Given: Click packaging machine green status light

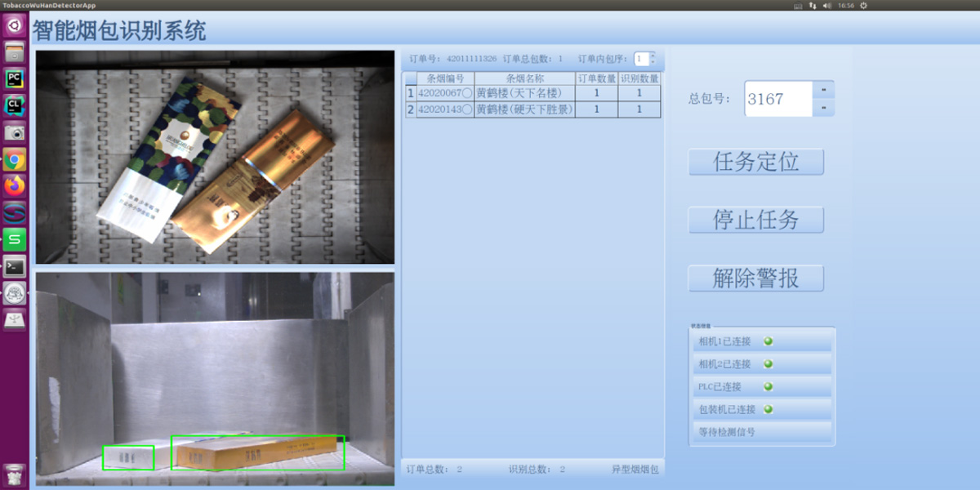Looking at the screenshot, I should (x=768, y=409).
